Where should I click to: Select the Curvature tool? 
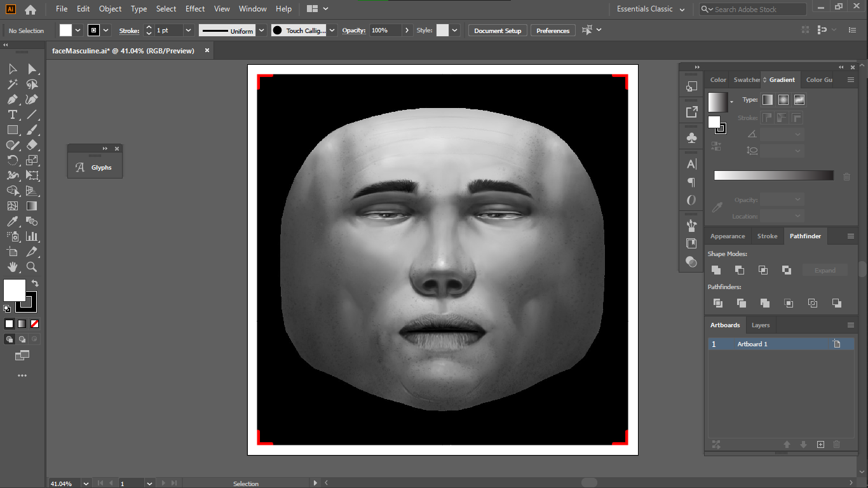tap(32, 99)
